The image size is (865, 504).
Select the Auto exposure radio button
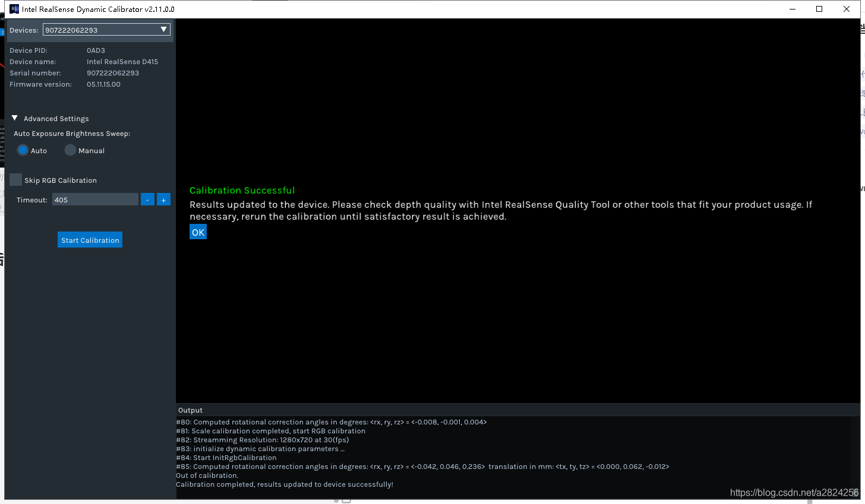click(x=23, y=150)
